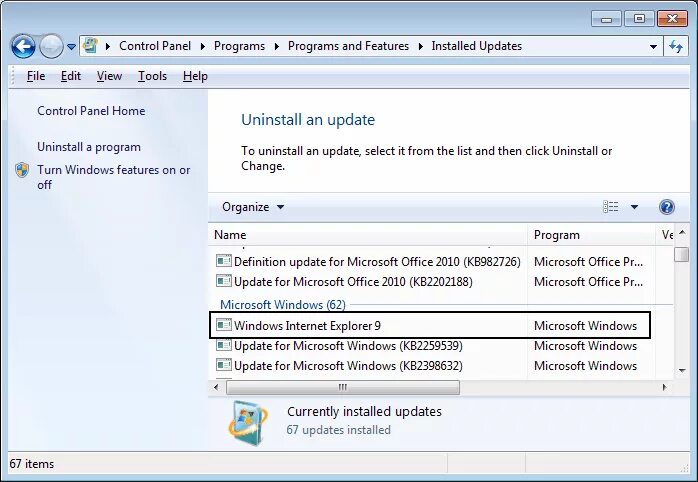This screenshot has height=482, width=698.
Task: Click the vertical scrollbar thumb
Action: point(682,255)
